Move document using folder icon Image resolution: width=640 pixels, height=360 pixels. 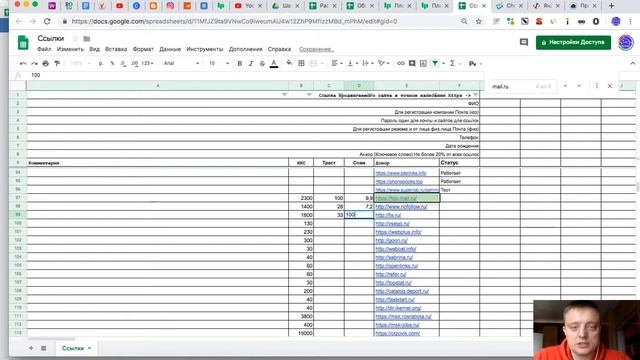coord(87,38)
